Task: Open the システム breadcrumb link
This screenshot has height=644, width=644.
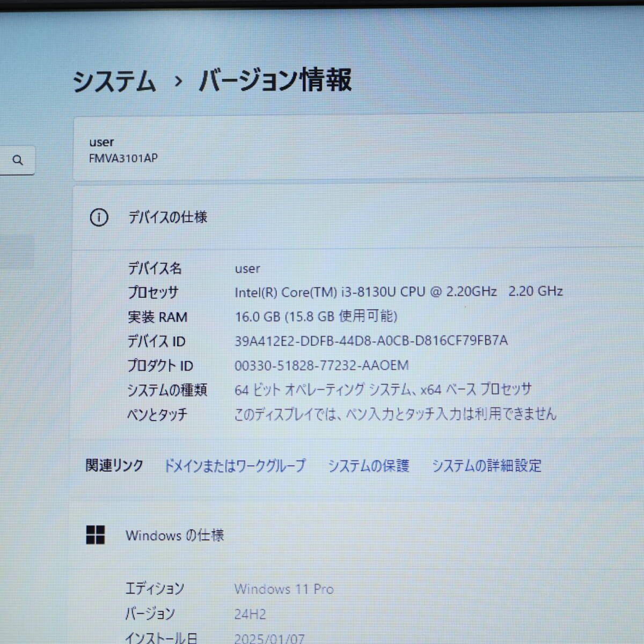Action: coord(114,82)
